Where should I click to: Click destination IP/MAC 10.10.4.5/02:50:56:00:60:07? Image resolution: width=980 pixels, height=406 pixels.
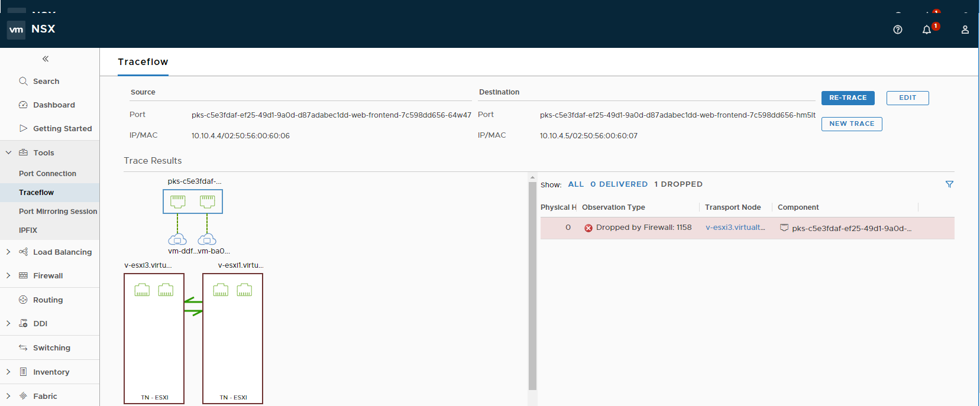588,136
